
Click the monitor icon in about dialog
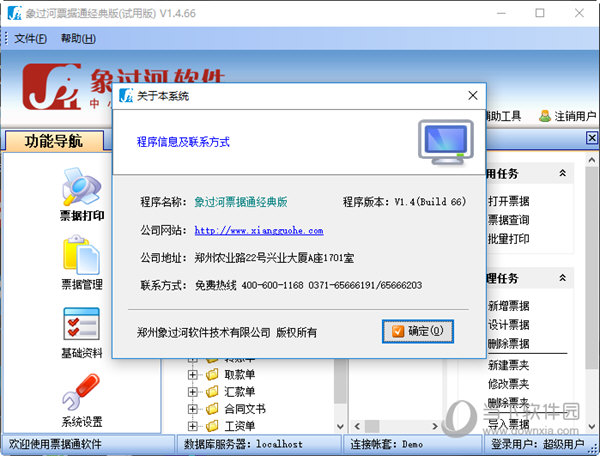(x=446, y=142)
